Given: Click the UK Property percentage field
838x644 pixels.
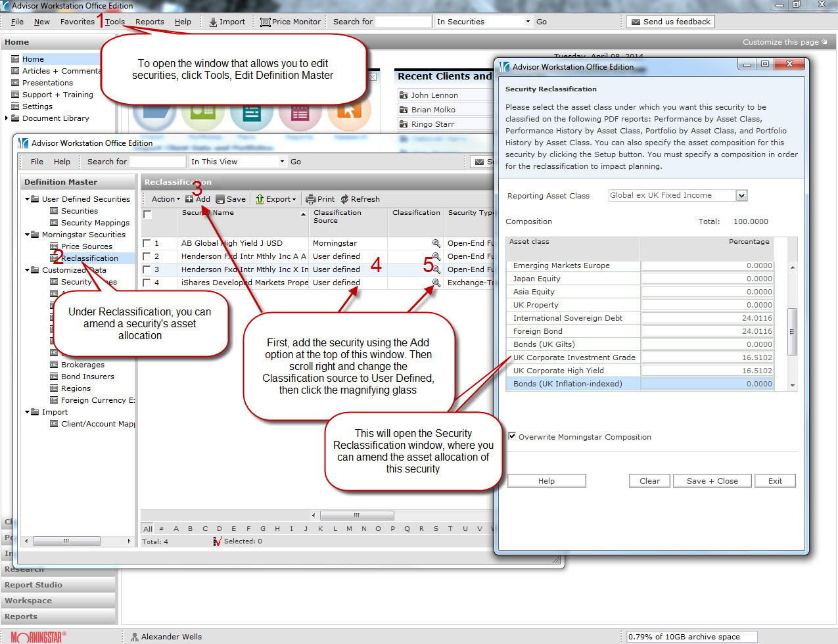Looking at the screenshot, I should (707, 305).
